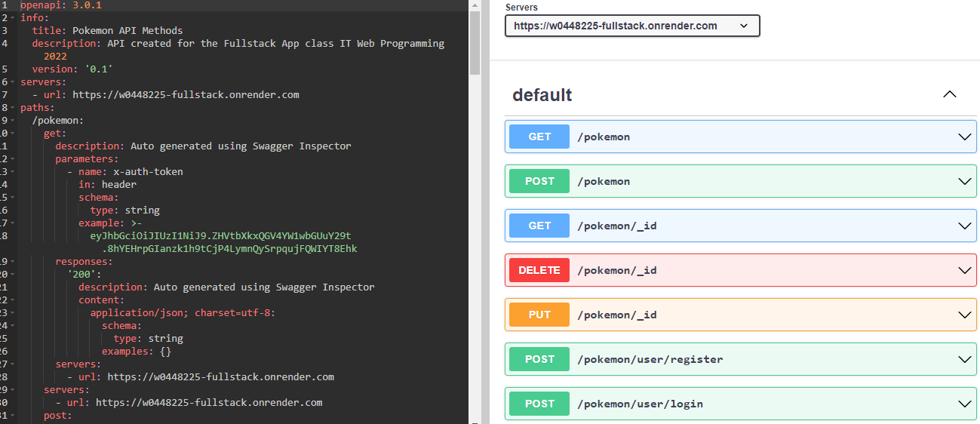Click 'content:' line in editor
Screen dimensions: 980x424
click(102, 300)
